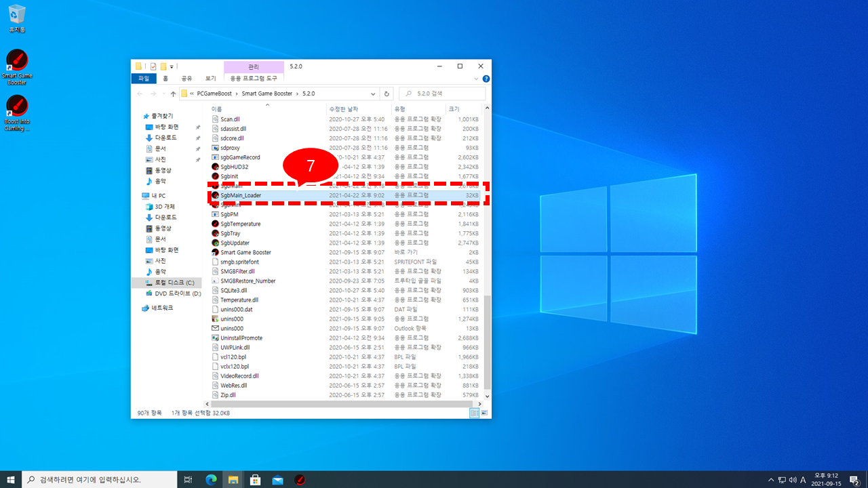The image size is (868, 488).
Task: Open Explorer help question mark icon
Action: [x=486, y=79]
